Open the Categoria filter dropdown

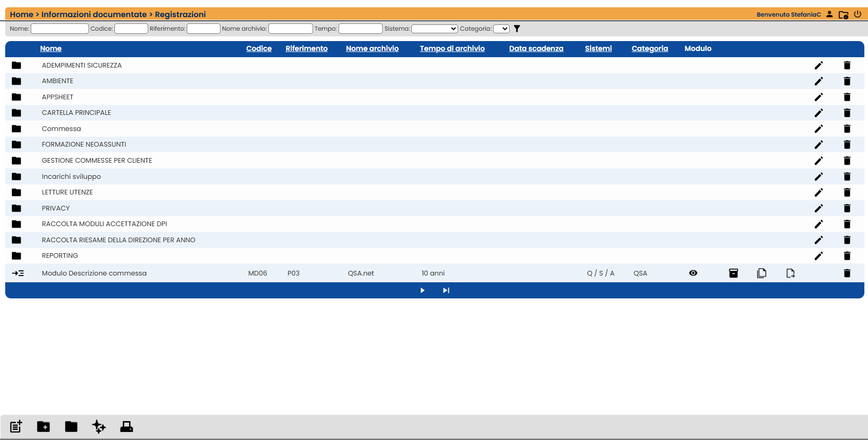click(501, 29)
